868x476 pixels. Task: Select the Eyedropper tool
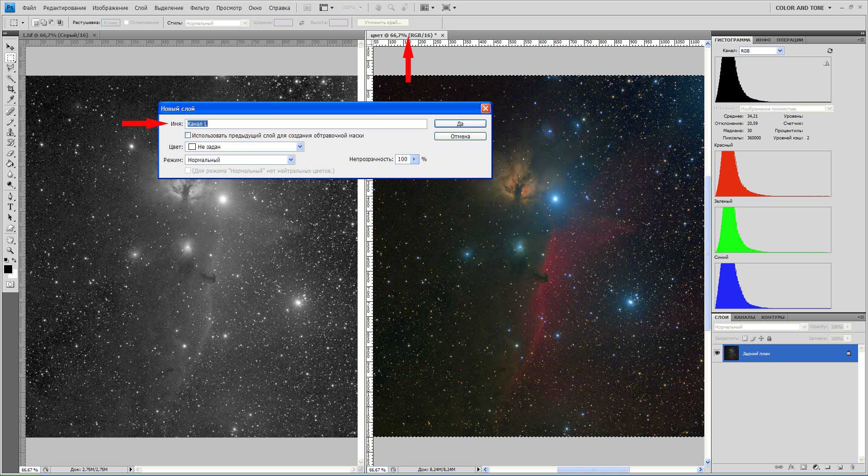click(10, 100)
